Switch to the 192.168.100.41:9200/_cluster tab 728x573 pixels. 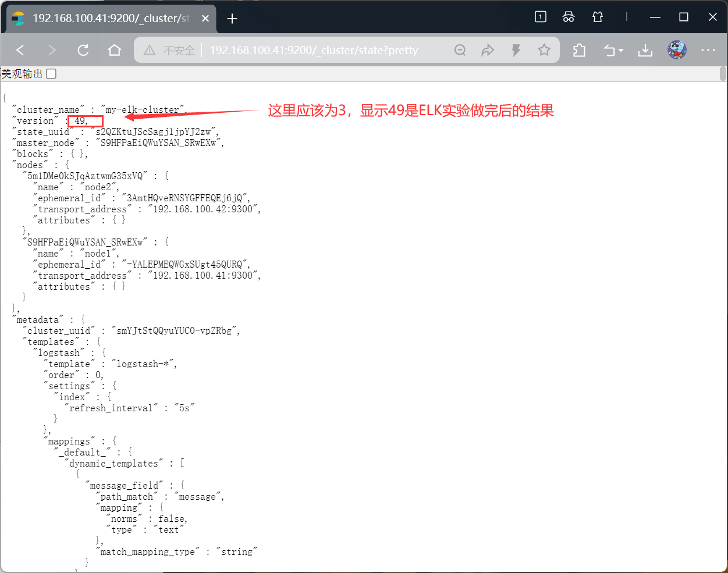coord(111,19)
